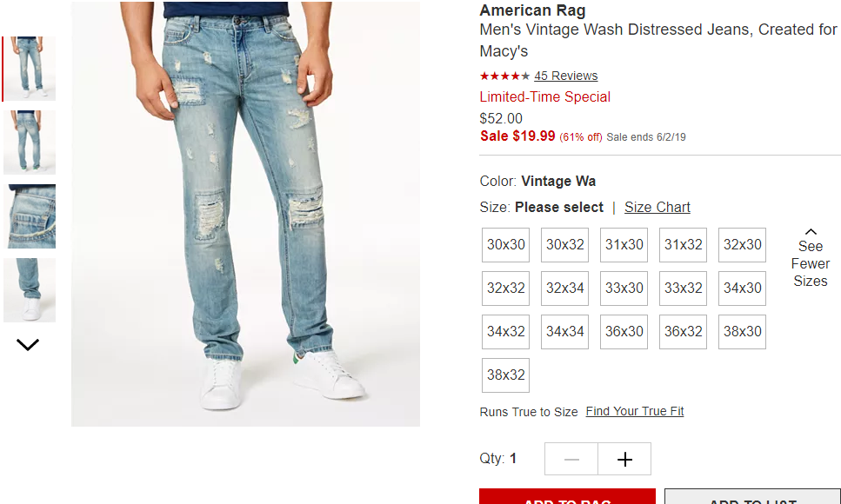This screenshot has width=841, height=504.
Task: Open the Size Chart link
Action: [x=657, y=208]
